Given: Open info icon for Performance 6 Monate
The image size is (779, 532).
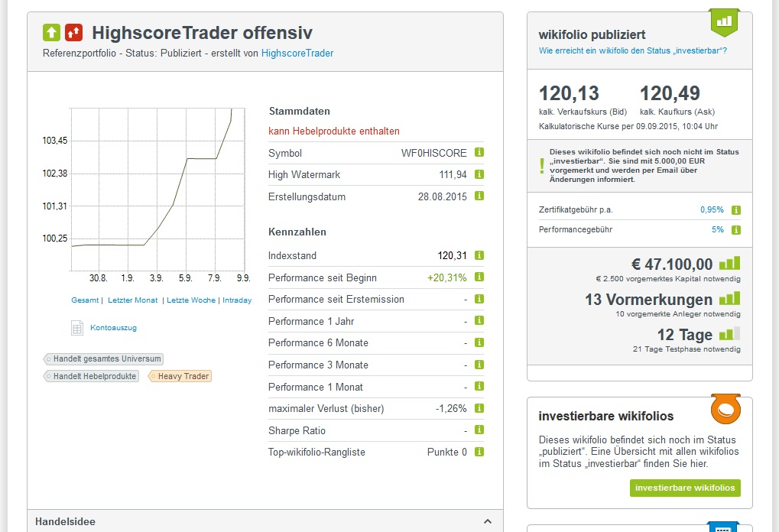Looking at the screenshot, I should point(479,342).
